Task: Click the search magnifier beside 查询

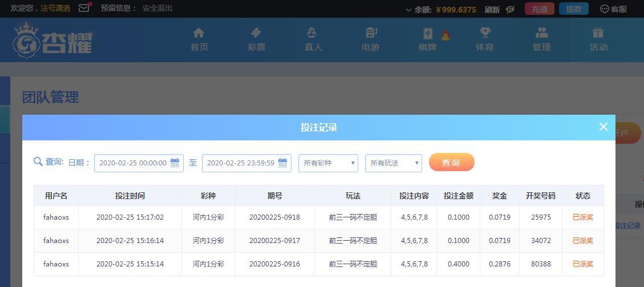Action: pos(38,162)
